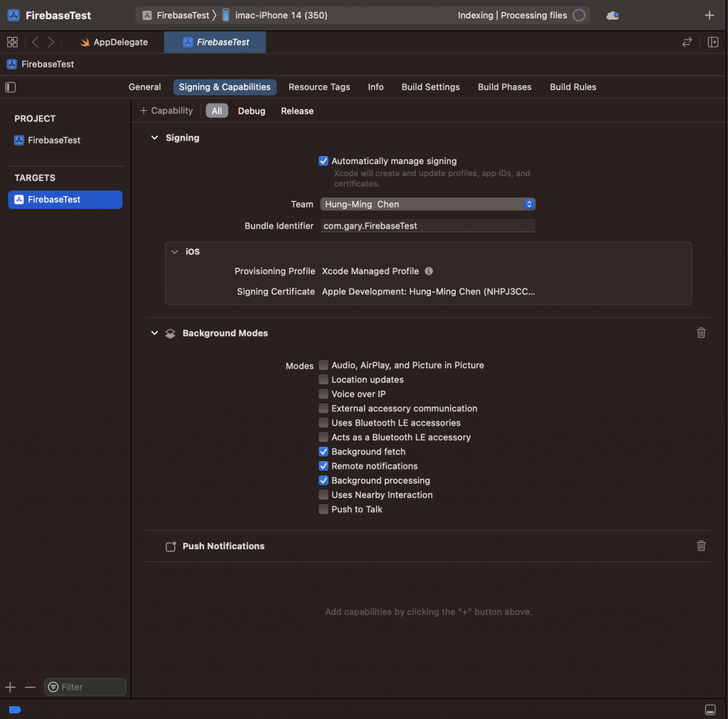Select FirebaseTest under TARGETS

tap(65, 200)
